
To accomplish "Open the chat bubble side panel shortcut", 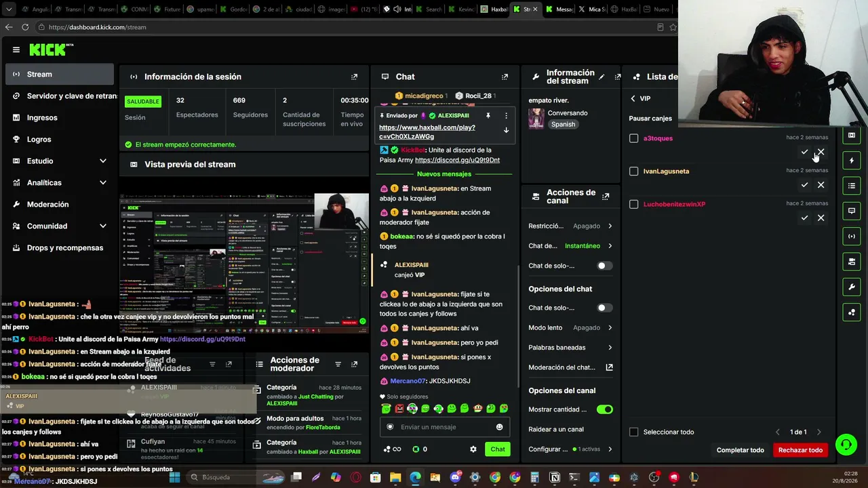I will point(852,211).
